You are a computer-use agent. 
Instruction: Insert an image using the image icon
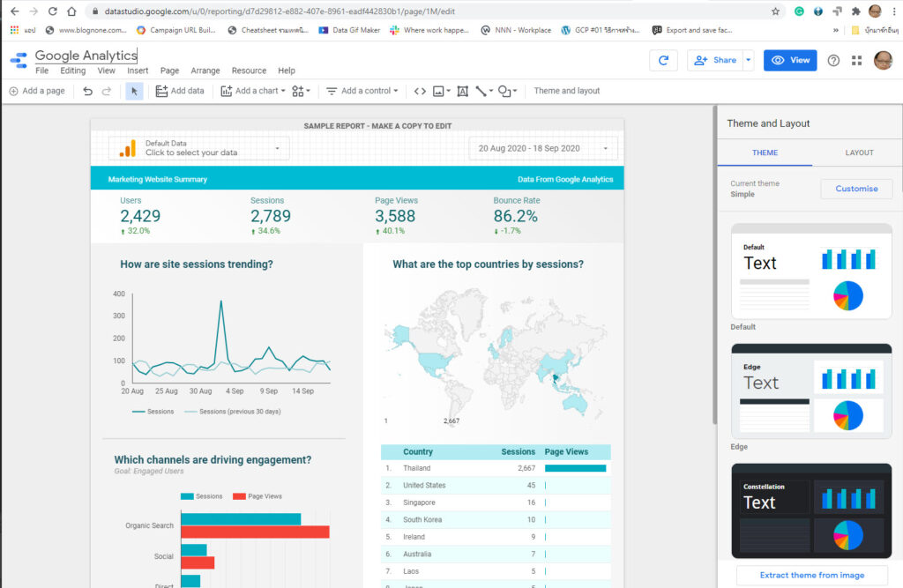point(438,91)
